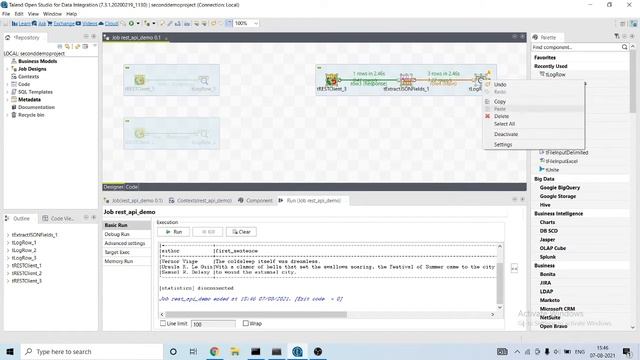640x360 pixels.
Task: Open the dropdown arrow beside the green run icon
Action: 138,24
